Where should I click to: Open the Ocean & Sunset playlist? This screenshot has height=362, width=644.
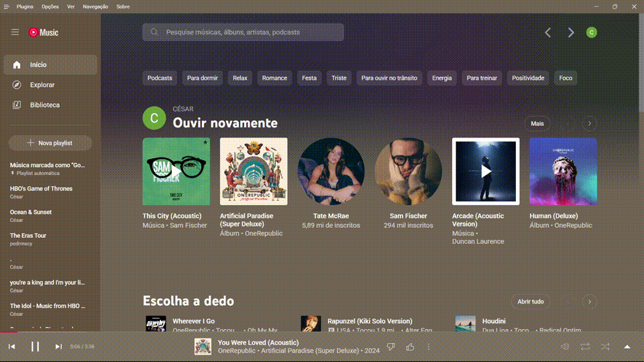[x=50, y=215]
